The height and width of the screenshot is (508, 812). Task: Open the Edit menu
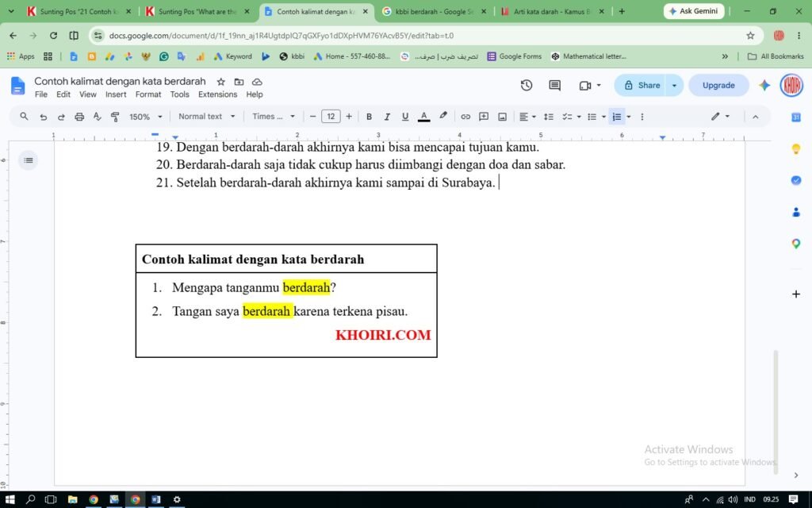click(x=63, y=94)
